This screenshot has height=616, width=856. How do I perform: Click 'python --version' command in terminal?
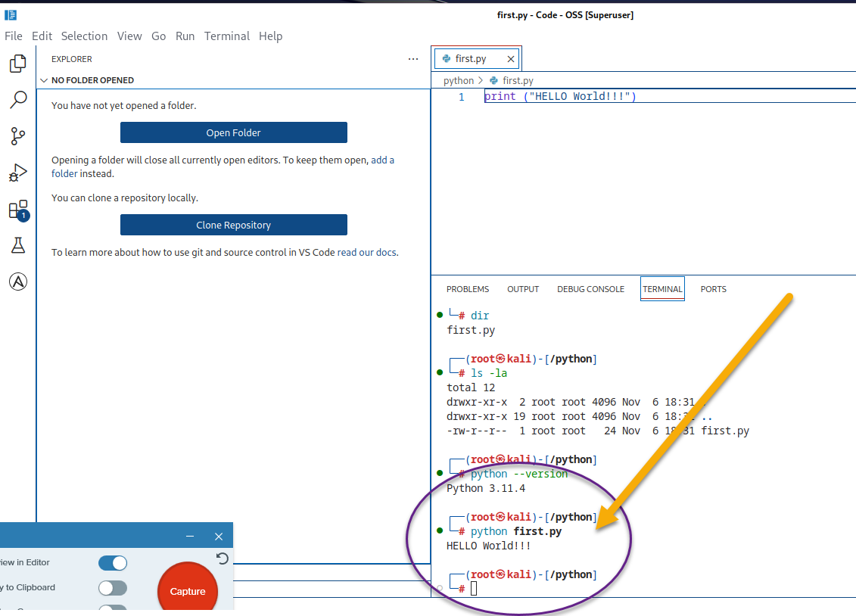[x=519, y=474]
